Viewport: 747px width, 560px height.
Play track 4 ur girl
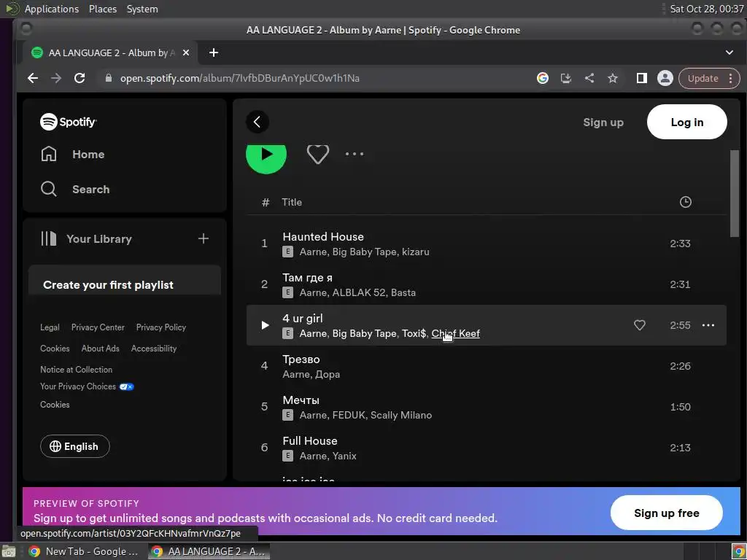[265, 325]
